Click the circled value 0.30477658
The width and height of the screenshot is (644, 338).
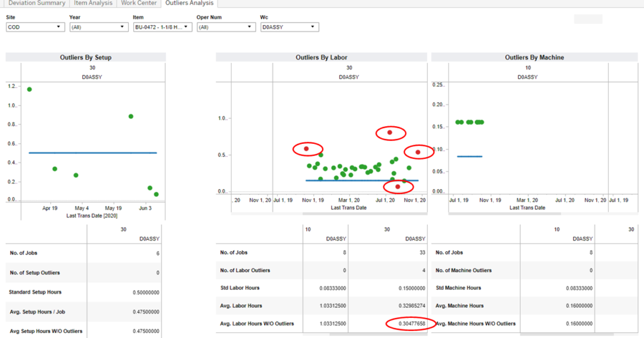coord(412,324)
